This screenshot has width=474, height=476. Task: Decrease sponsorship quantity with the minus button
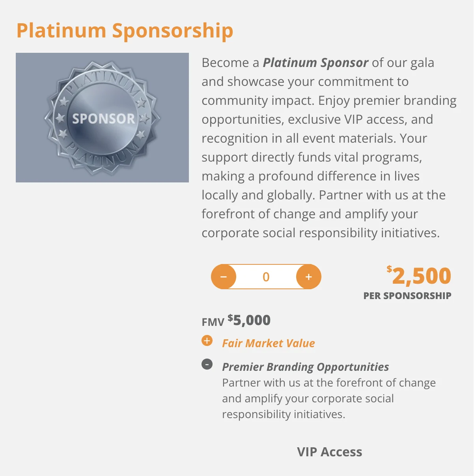[224, 277]
